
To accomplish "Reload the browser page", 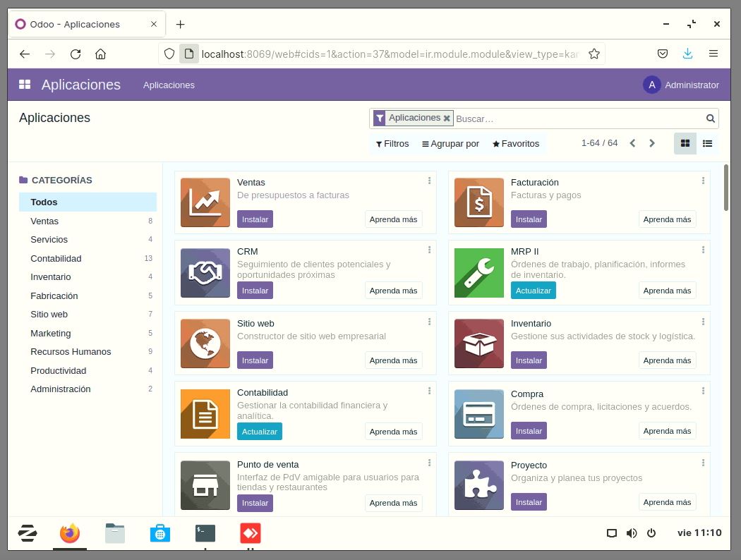I will click(75, 54).
